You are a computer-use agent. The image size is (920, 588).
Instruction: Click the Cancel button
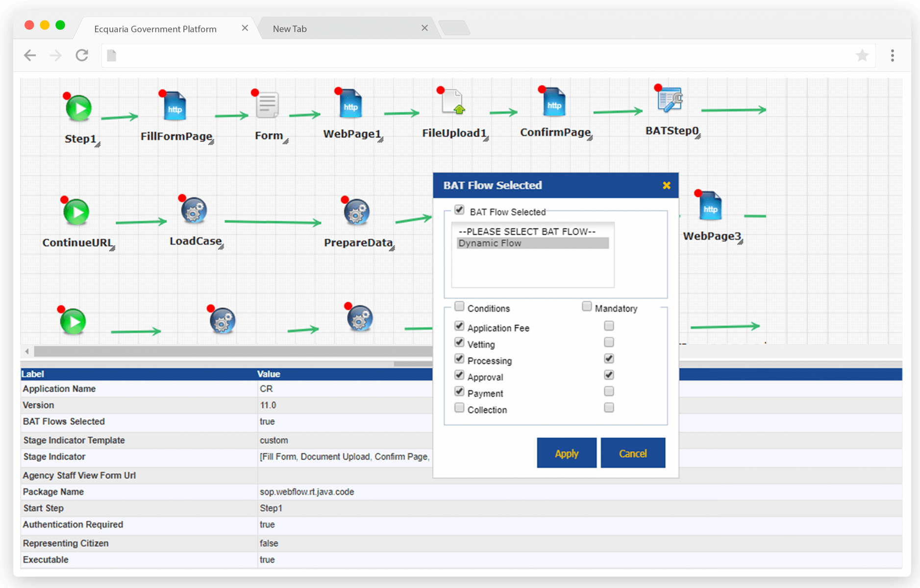pyautogui.click(x=633, y=453)
